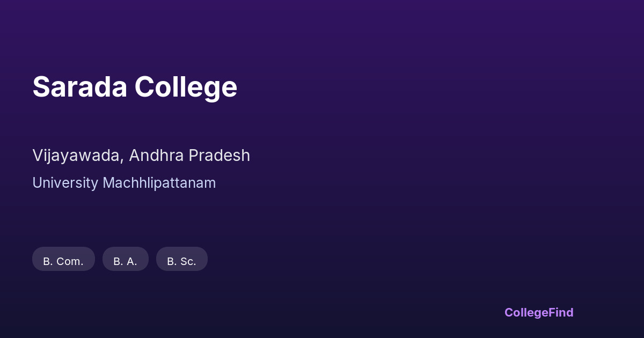
Task: Select the B. Sc. course chip
Action: pos(181,259)
